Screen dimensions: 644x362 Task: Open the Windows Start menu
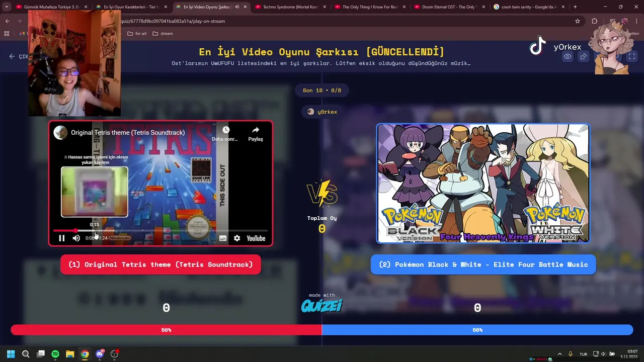[x=11, y=354]
